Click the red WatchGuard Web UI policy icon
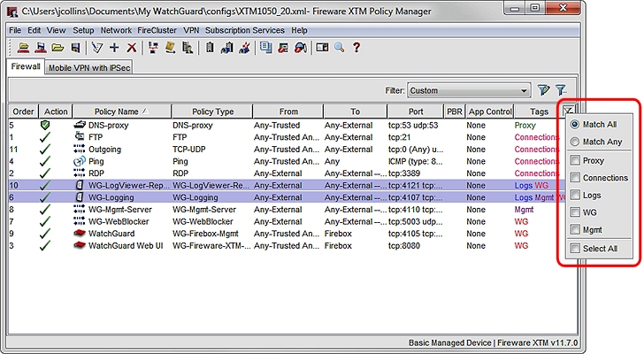The width and height of the screenshot is (644, 354). (x=80, y=245)
